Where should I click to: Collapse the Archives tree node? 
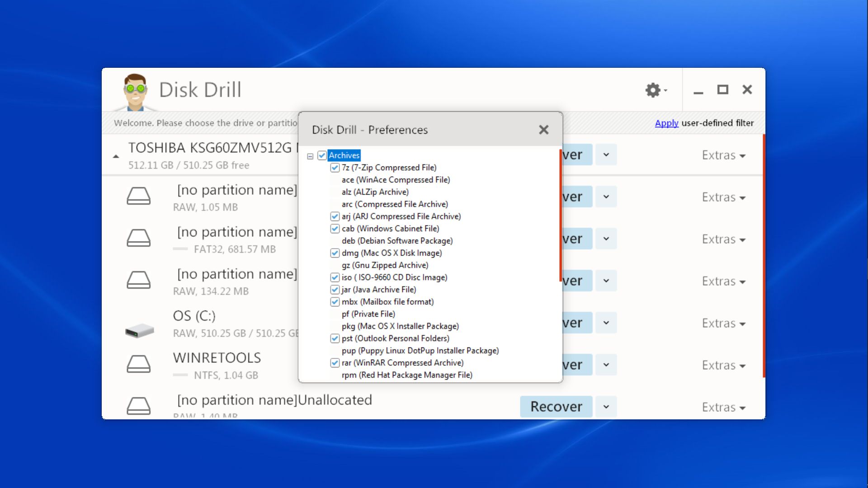coord(310,156)
